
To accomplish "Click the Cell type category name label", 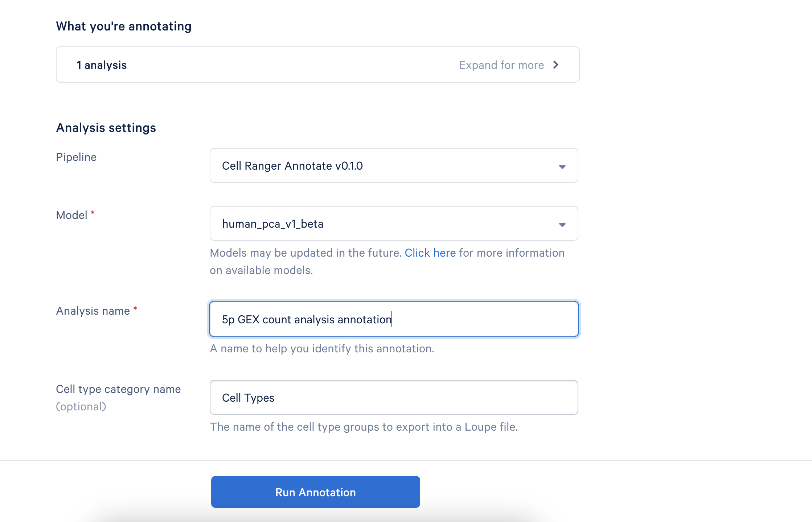I will 118,389.
